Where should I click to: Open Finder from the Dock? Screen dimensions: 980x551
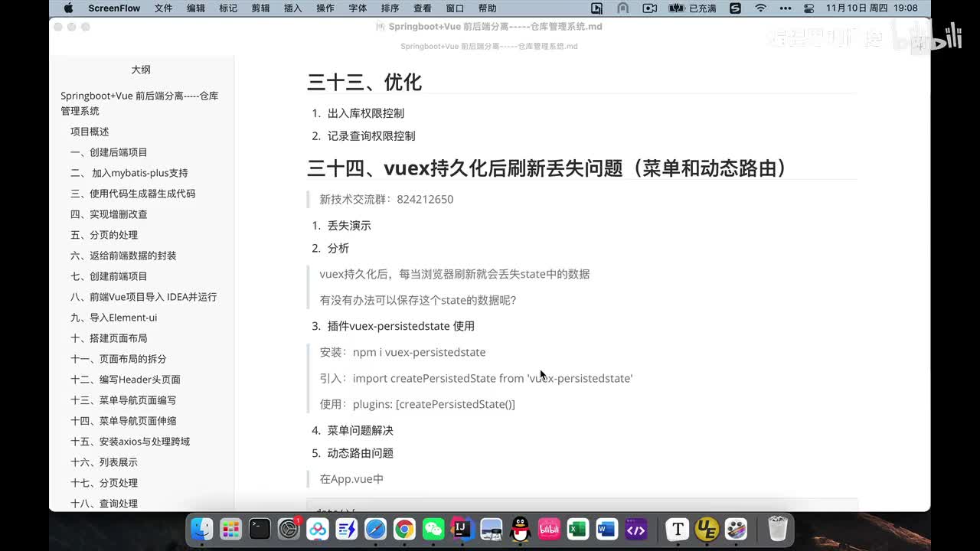point(201,529)
